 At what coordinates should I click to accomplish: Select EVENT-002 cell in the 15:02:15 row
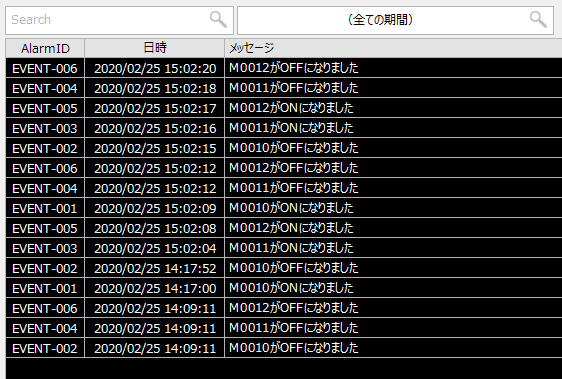click(x=45, y=148)
